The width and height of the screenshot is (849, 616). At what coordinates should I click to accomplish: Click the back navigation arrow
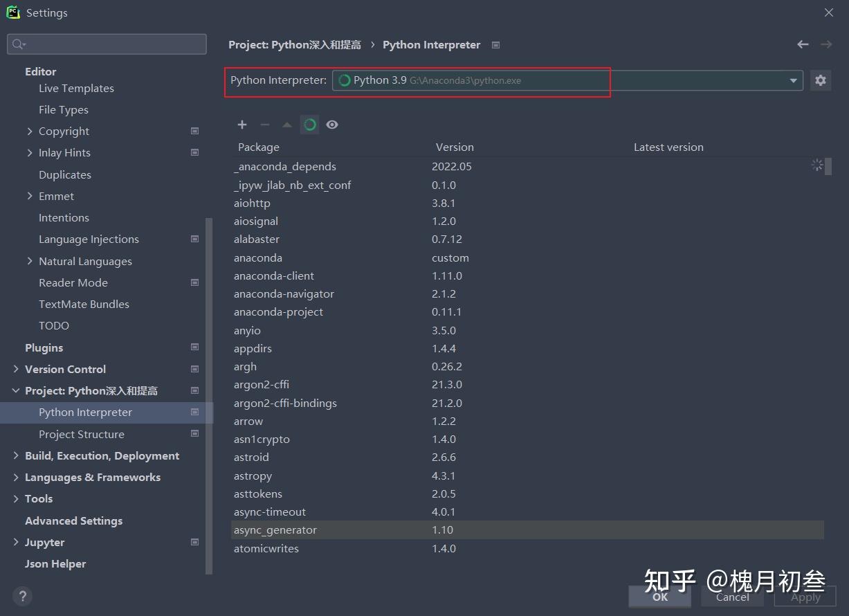[x=803, y=44]
